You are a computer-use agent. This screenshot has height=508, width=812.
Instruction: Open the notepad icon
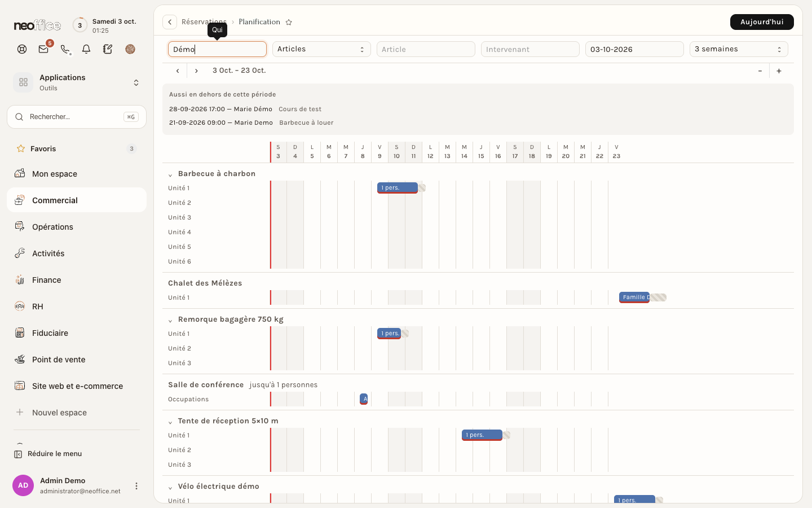pos(108,49)
